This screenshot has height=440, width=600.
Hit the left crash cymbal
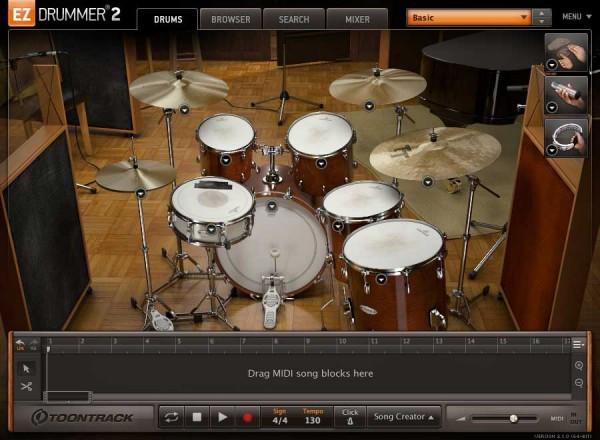(179, 89)
